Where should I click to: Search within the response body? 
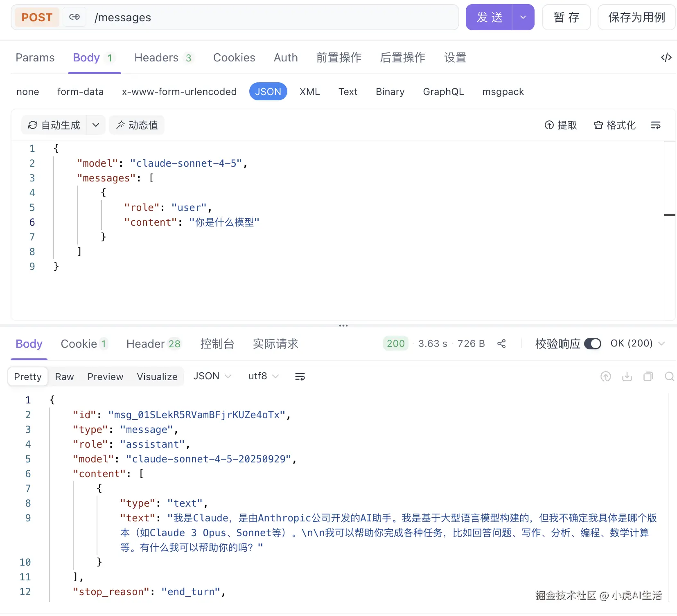pyautogui.click(x=670, y=376)
